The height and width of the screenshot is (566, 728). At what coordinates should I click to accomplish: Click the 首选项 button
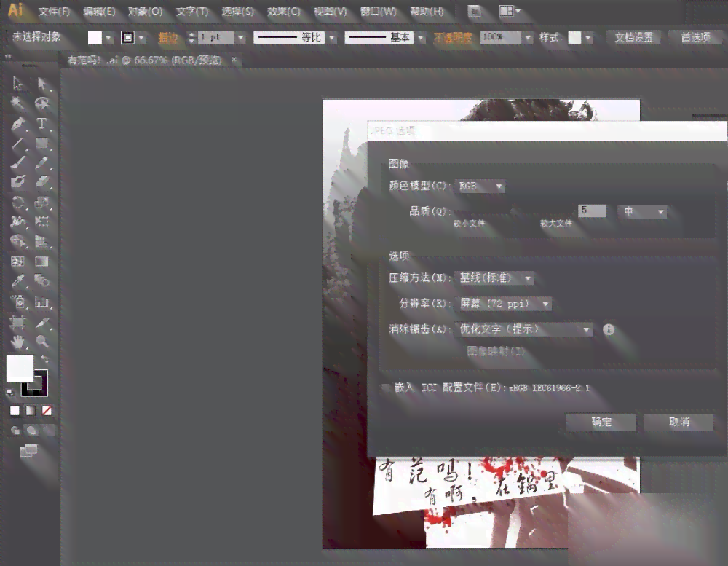coord(695,38)
